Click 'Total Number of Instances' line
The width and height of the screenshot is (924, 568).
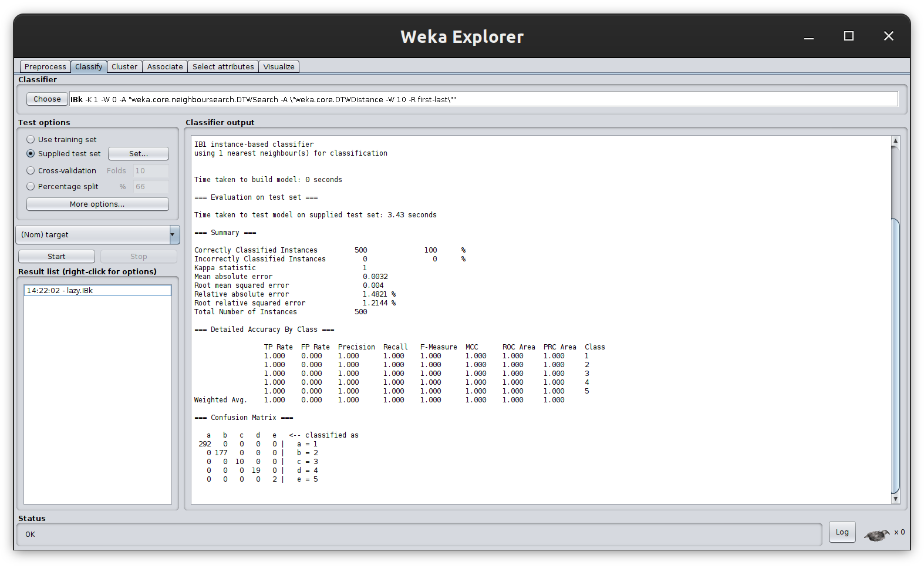coord(281,312)
